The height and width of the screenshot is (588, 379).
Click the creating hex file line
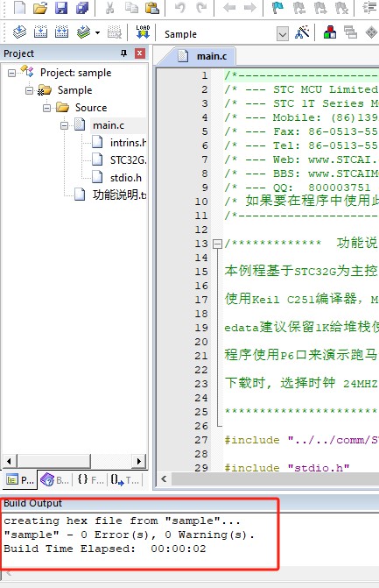pyautogui.click(x=122, y=521)
